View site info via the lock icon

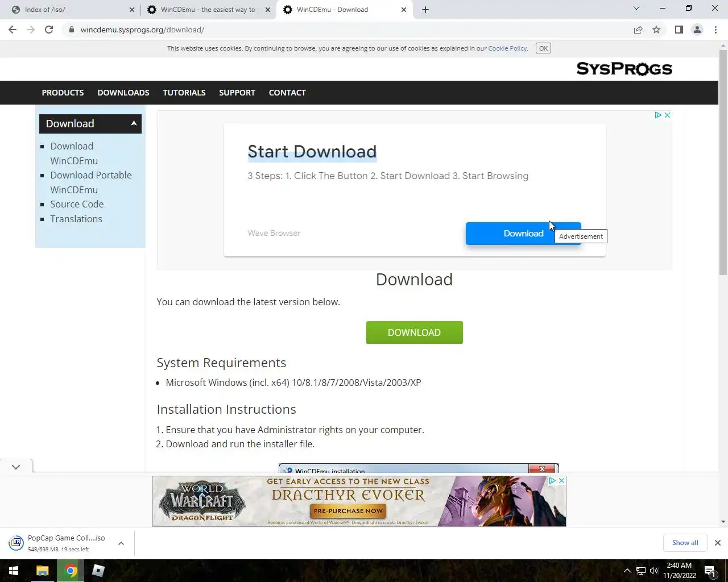point(71,30)
